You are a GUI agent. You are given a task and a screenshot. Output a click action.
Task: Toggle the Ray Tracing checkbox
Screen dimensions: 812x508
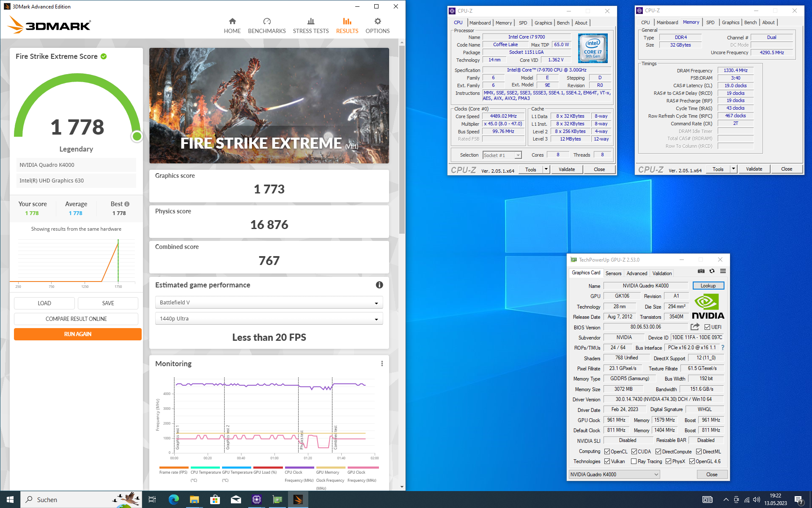pyautogui.click(x=634, y=461)
